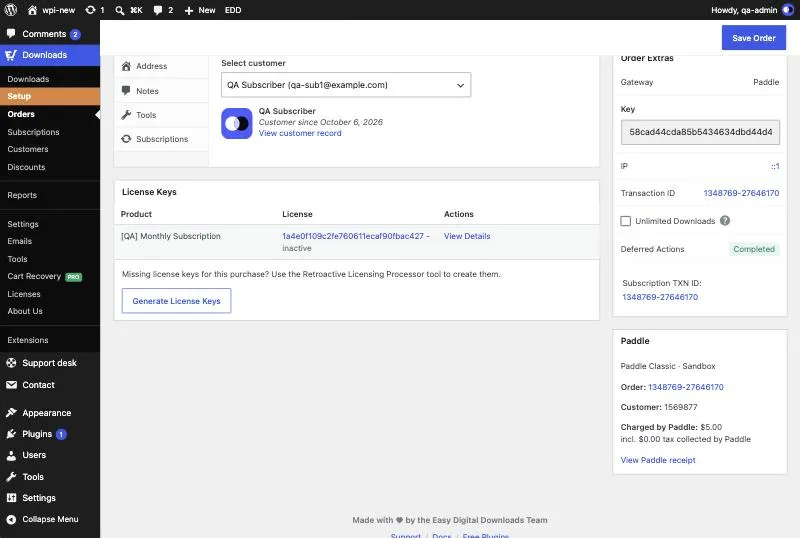Click the Subscriptions refresh icon
800x538 pixels.
(126, 139)
